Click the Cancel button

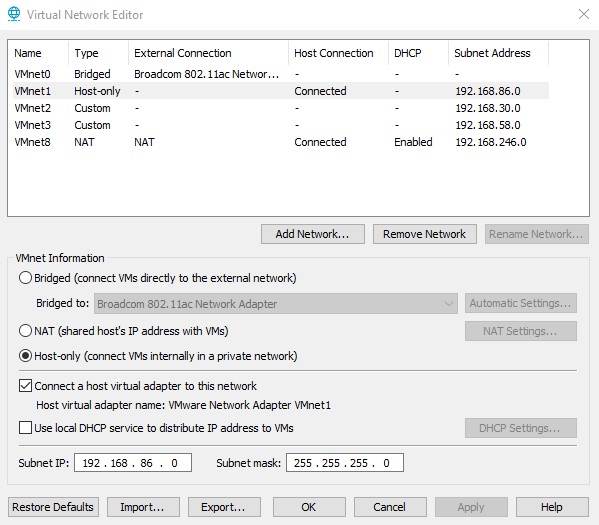click(x=390, y=507)
